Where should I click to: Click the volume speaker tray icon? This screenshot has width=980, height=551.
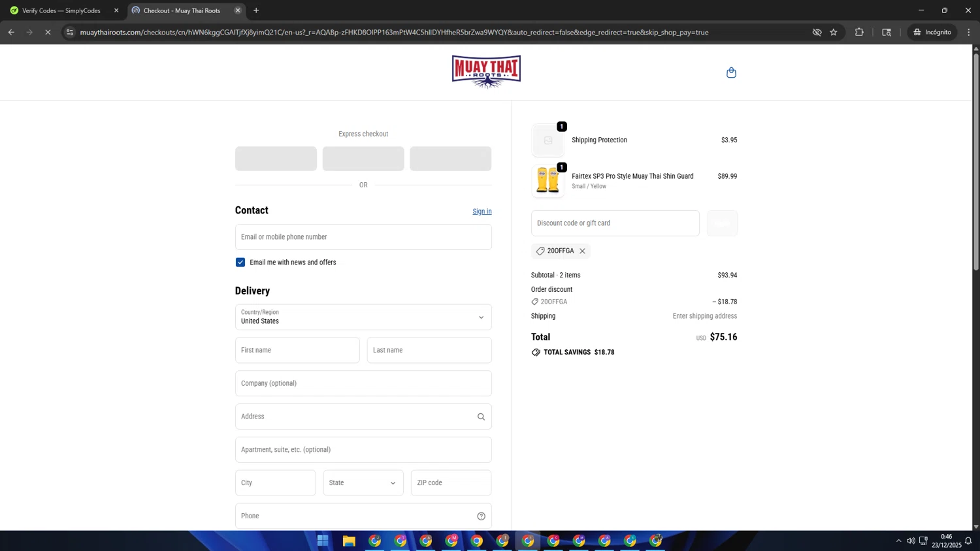[911, 541]
